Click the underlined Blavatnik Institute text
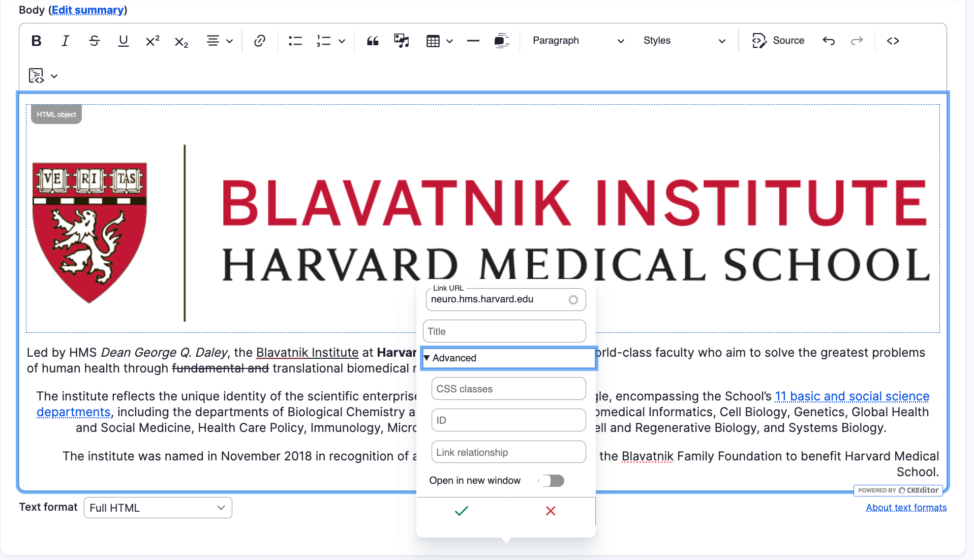Image resolution: width=974 pixels, height=560 pixels. [307, 352]
